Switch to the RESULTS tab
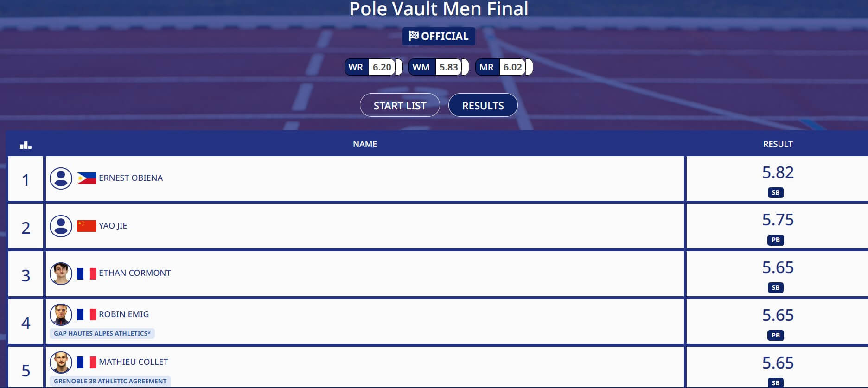 483,105
